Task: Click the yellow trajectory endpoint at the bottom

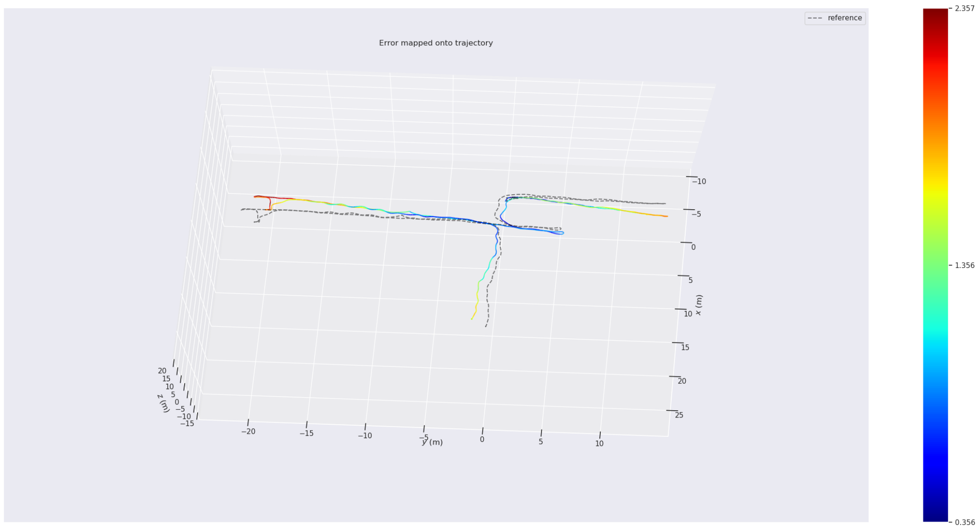Action: [x=472, y=319]
